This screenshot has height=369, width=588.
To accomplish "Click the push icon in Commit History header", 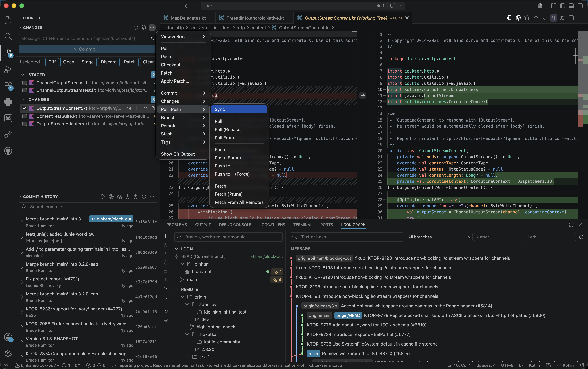I will point(136,196).
